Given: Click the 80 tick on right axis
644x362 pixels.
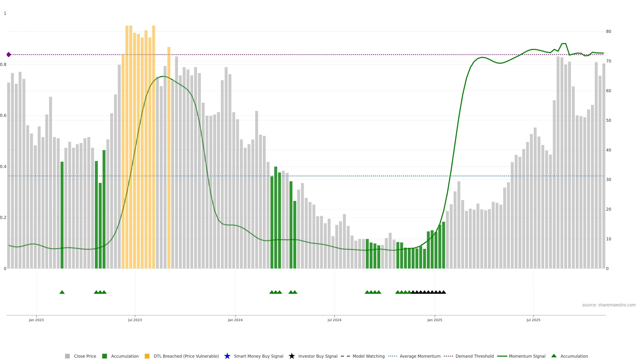Looking at the screenshot, I should click(608, 32).
